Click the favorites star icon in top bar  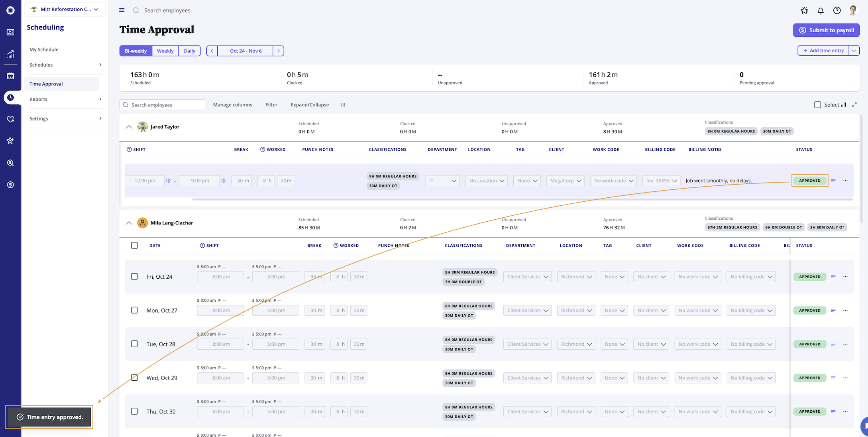pos(804,11)
